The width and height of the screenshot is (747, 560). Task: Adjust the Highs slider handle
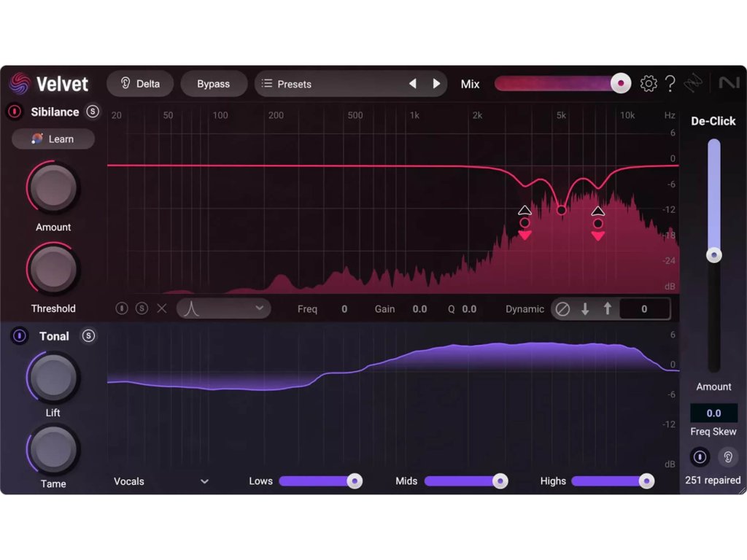[x=646, y=481]
